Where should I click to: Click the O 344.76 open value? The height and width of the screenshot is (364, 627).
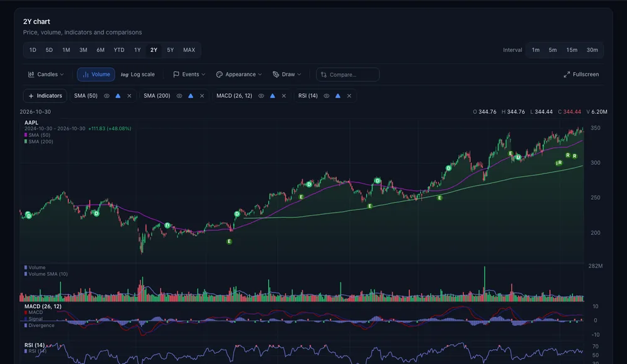tap(484, 112)
